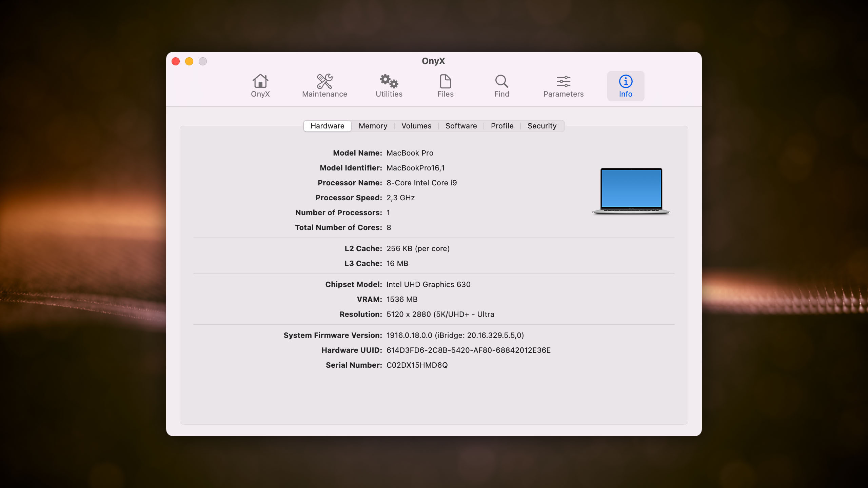Select the VRAM value 1536 MB

402,299
